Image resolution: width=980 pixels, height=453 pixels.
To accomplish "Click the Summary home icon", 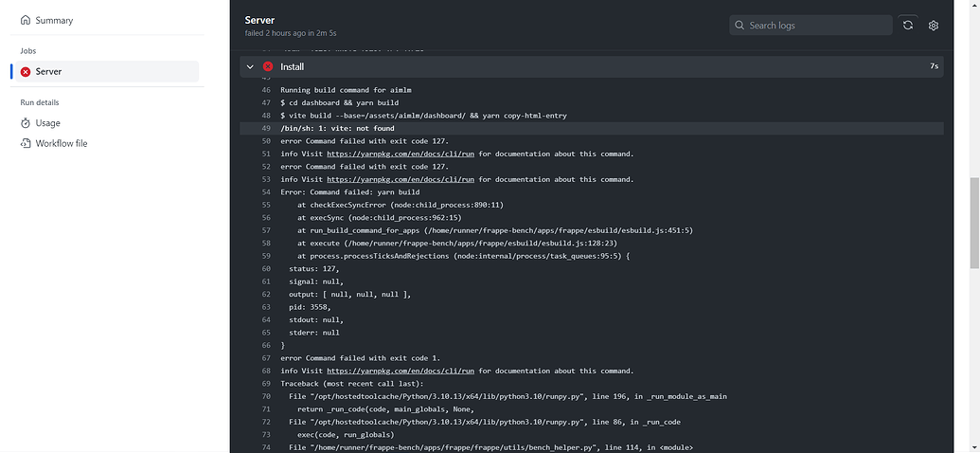I will (25, 21).
